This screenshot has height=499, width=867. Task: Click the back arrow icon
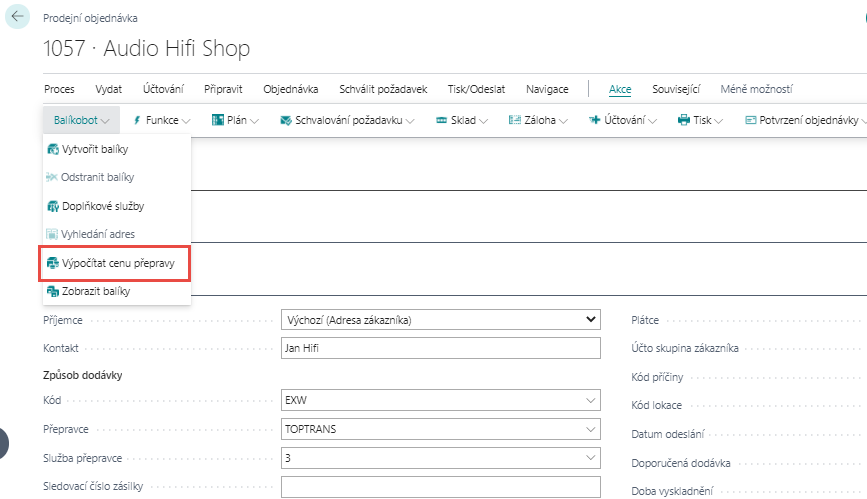17,17
